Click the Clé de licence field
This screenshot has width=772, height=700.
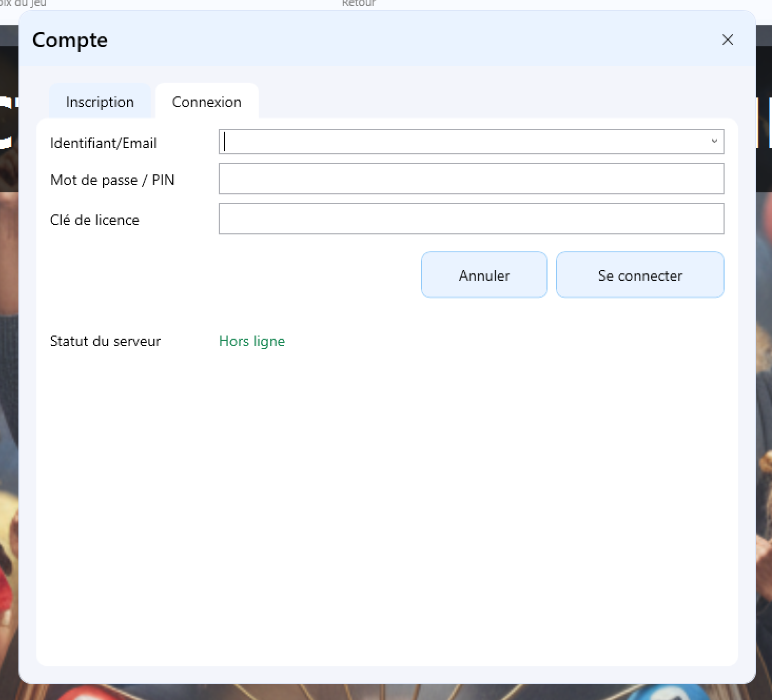(471, 218)
